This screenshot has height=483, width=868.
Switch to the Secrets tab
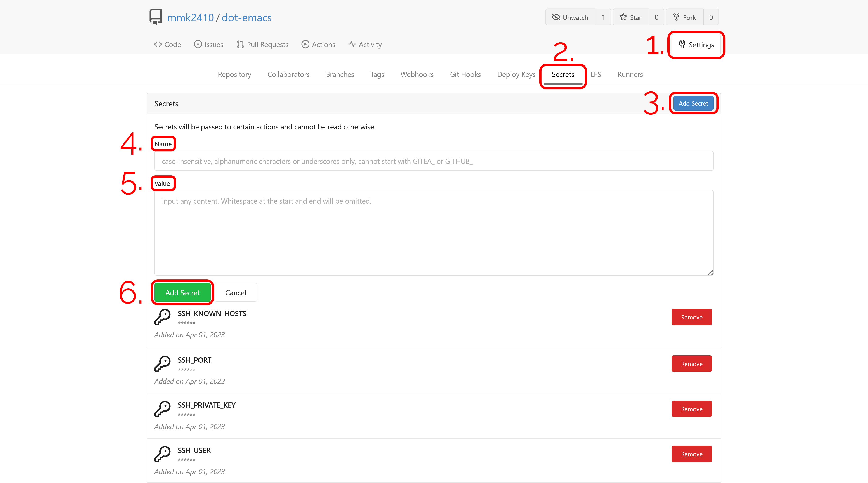563,74
